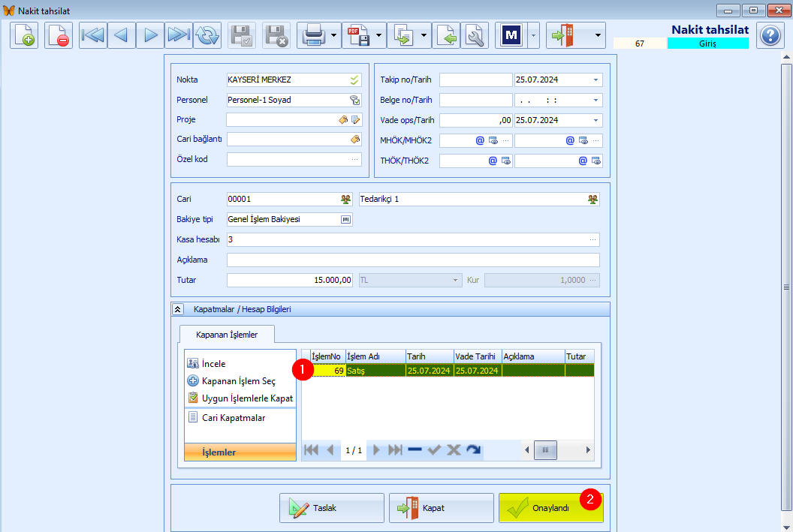This screenshot has width=793, height=532.
Task: Open the Cari code lookup people icon
Action: point(345,200)
